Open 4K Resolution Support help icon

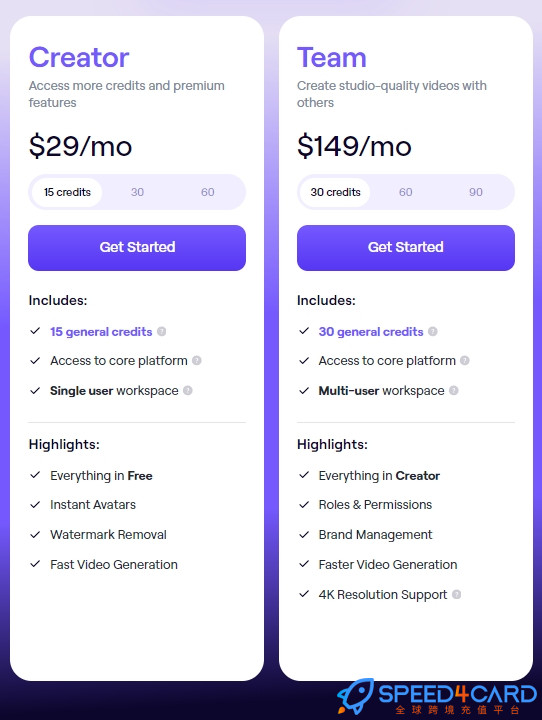click(x=456, y=594)
